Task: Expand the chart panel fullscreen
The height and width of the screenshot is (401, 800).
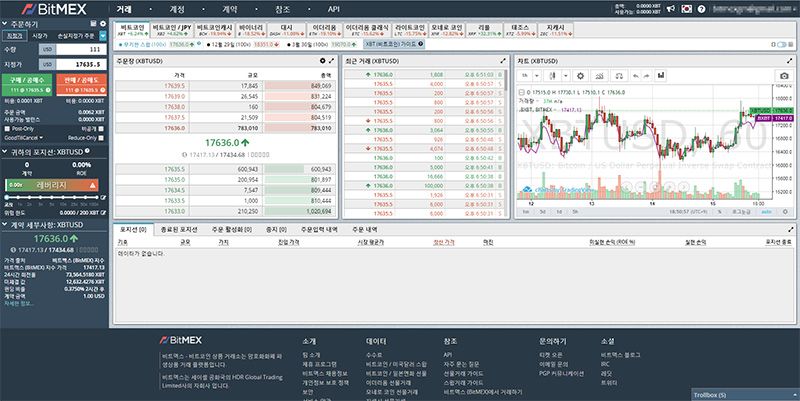Action: (x=790, y=61)
